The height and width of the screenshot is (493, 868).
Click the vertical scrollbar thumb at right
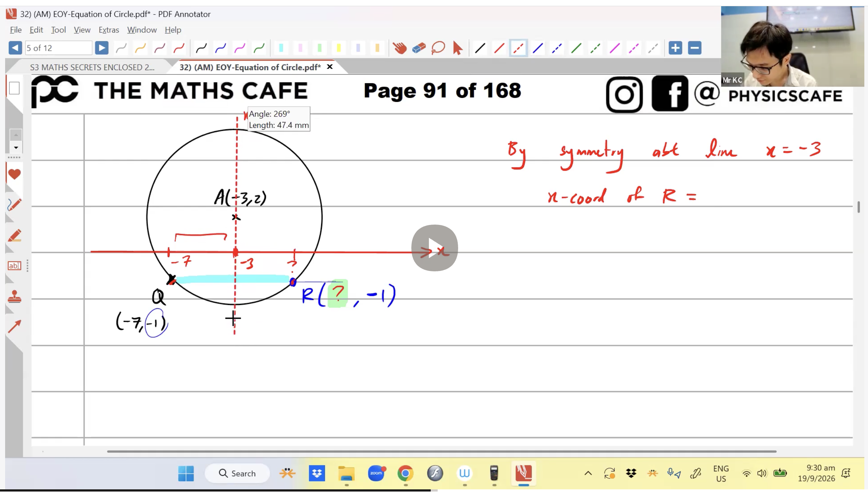click(x=859, y=207)
